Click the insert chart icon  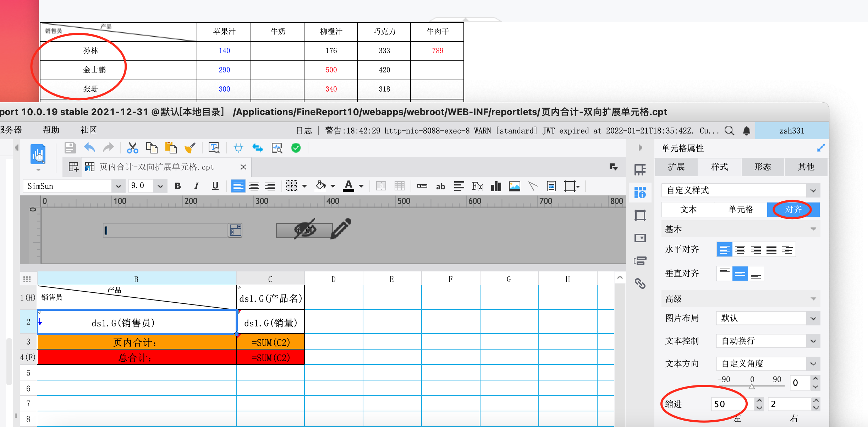coord(496,186)
